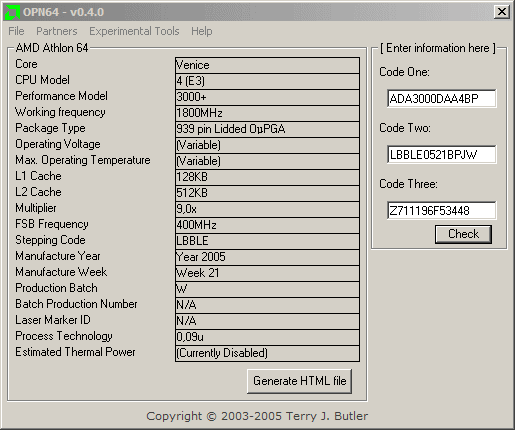
Task: Select the FSB Frequency value '400MHz'
Action: coord(267,225)
